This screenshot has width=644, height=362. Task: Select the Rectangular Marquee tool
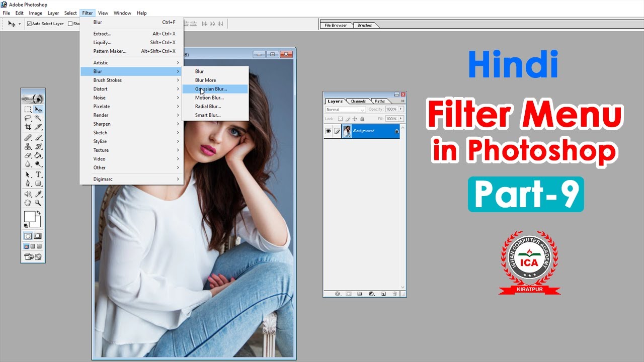pos(28,109)
